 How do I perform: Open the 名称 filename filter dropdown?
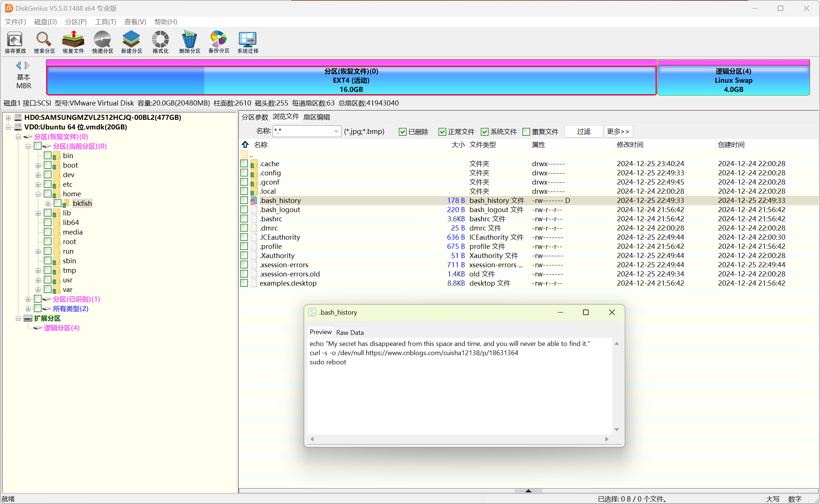[336, 131]
